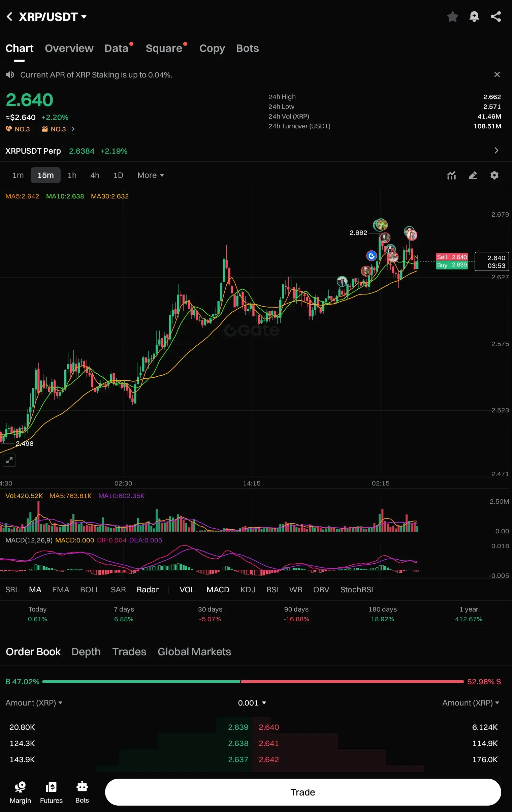Select the 15m timeframe
515x812 pixels.
[46, 176]
